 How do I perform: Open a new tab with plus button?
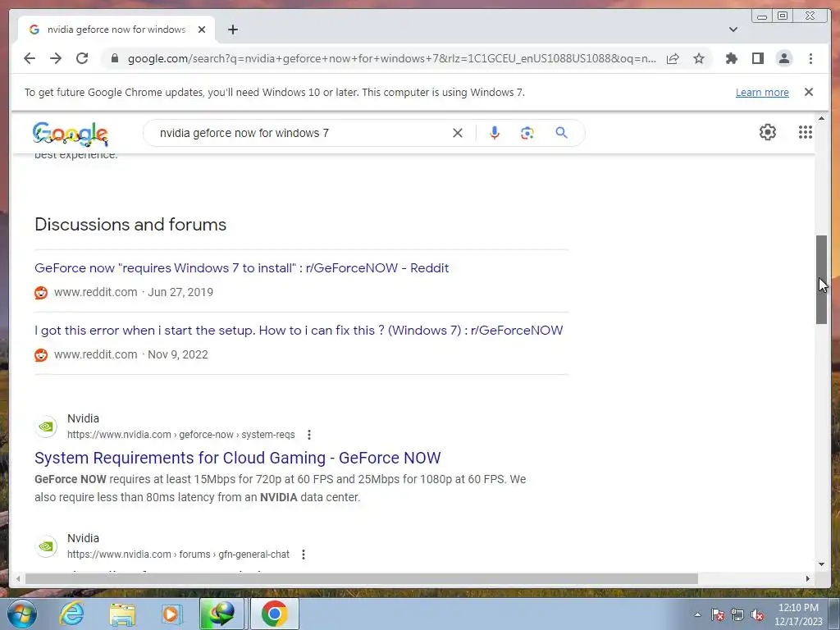coord(232,30)
